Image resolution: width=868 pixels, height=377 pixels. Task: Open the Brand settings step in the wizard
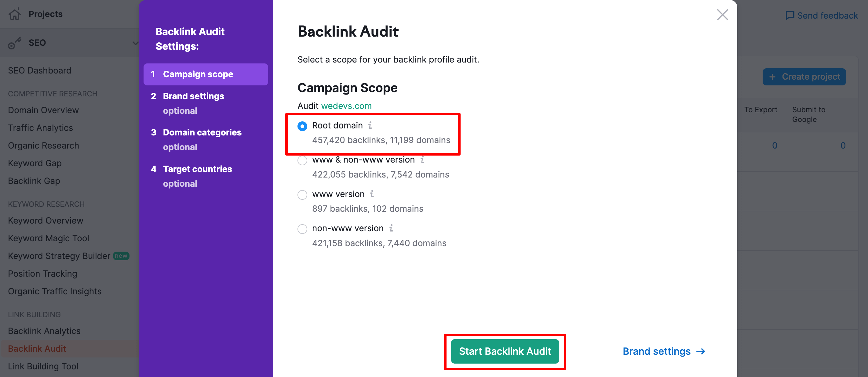coord(193,96)
